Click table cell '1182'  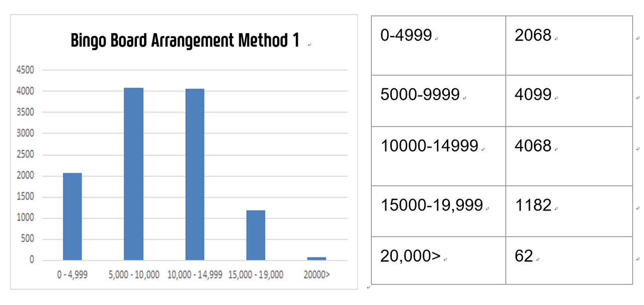569,211
